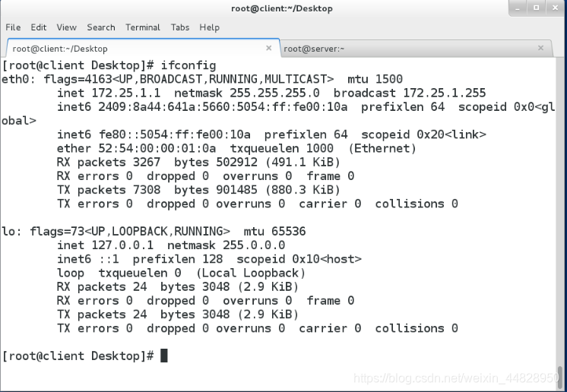Click the IP address 172.25.1.1

coord(126,93)
